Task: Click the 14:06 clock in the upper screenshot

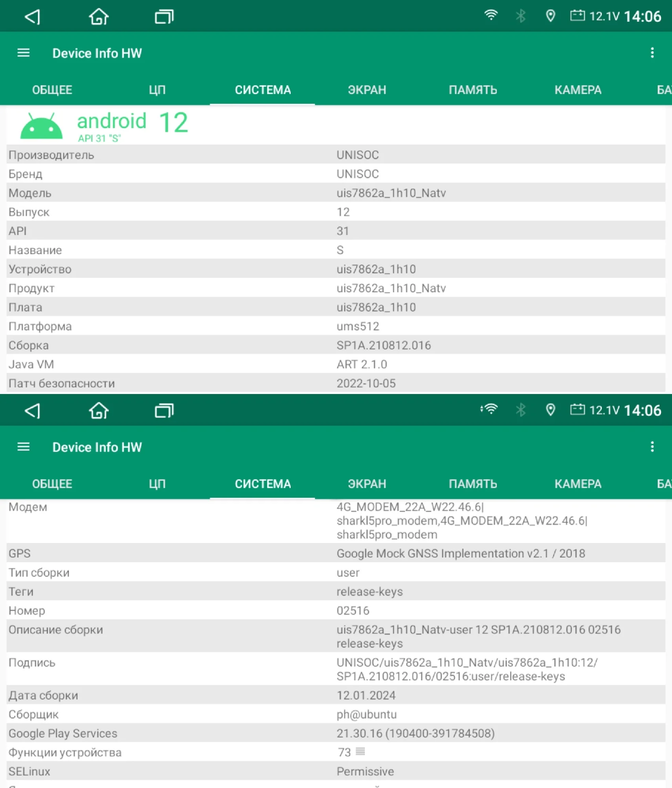Action: point(643,16)
